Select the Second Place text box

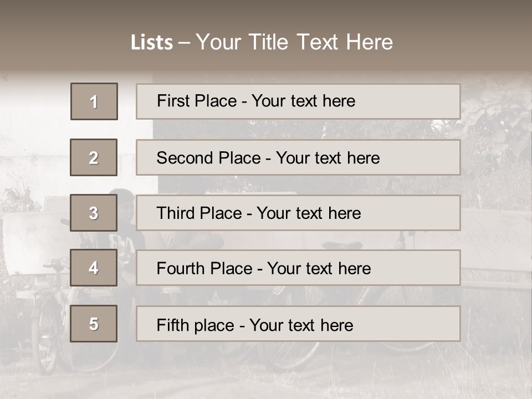(298, 157)
